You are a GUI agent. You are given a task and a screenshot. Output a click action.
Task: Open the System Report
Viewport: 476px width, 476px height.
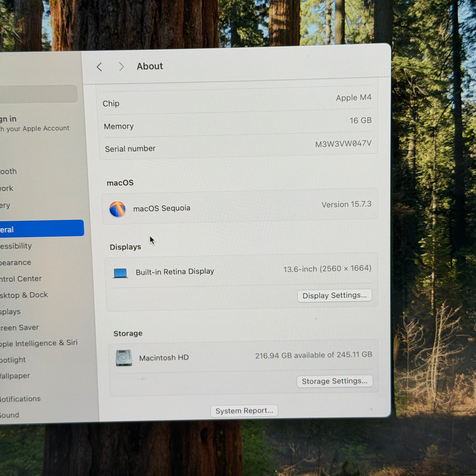click(x=244, y=411)
